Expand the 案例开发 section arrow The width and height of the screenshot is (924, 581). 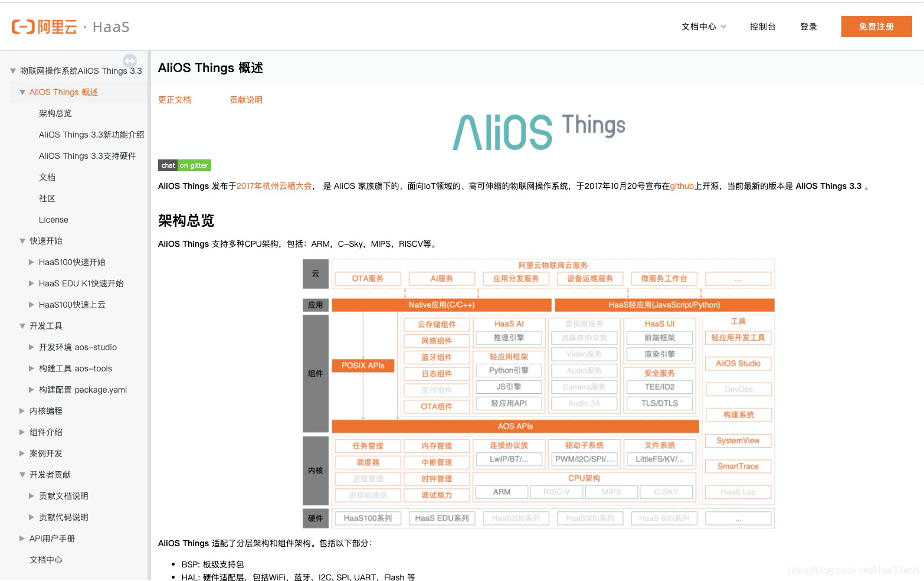click(x=22, y=453)
